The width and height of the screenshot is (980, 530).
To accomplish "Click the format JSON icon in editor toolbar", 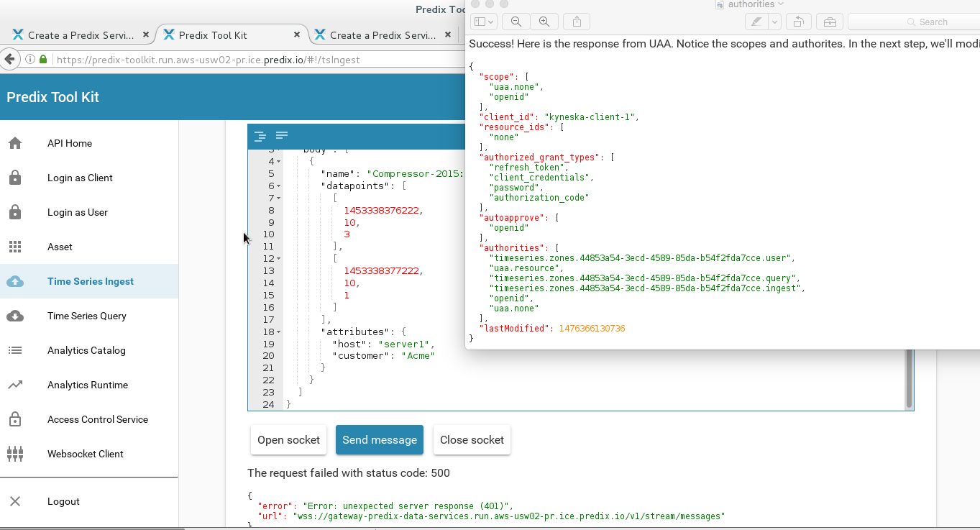I will pyautogui.click(x=260, y=136).
